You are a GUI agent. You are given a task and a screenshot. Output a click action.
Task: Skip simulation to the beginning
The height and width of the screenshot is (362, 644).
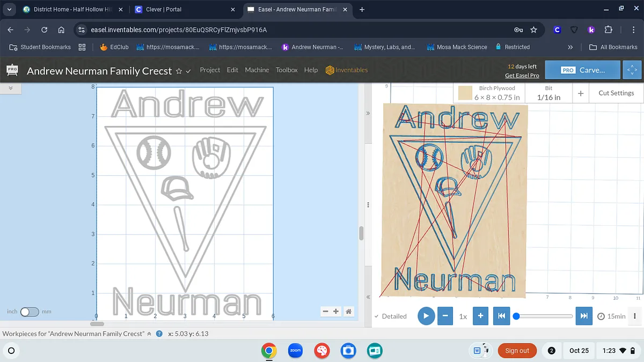coord(501,316)
